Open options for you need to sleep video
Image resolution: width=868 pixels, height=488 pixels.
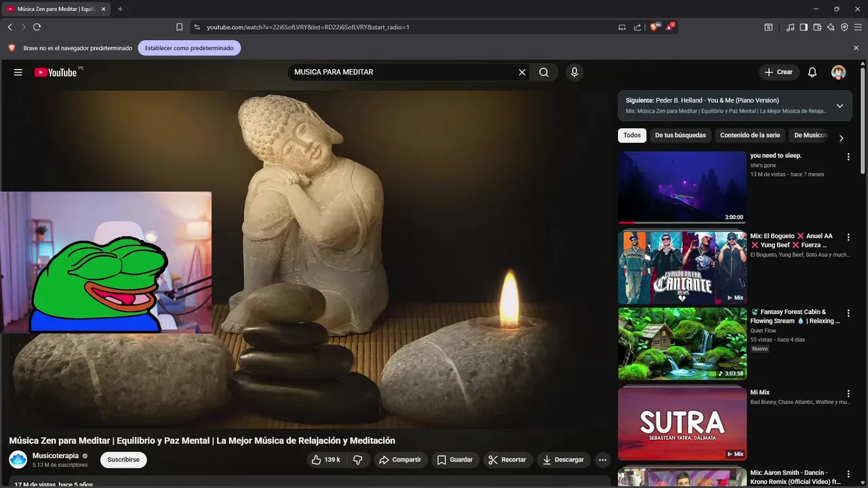[x=848, y=157]
